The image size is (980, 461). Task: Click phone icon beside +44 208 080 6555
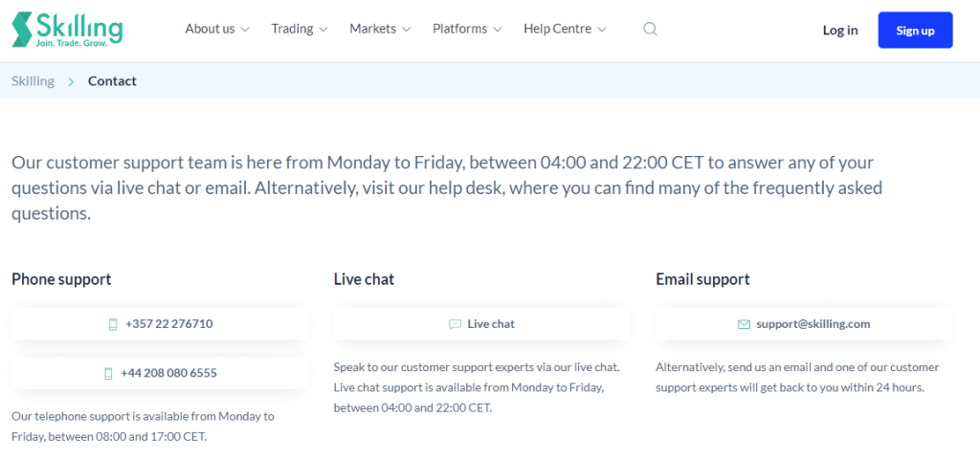109,374
